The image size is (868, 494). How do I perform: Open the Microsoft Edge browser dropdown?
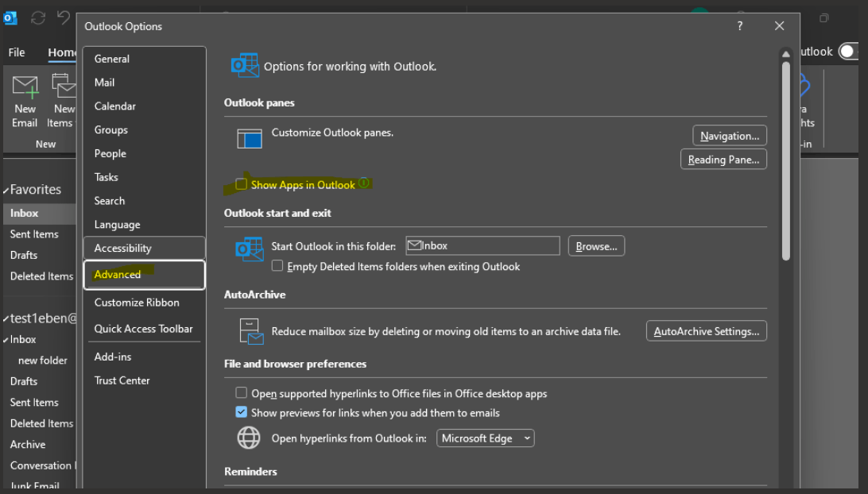coord(486,438)
